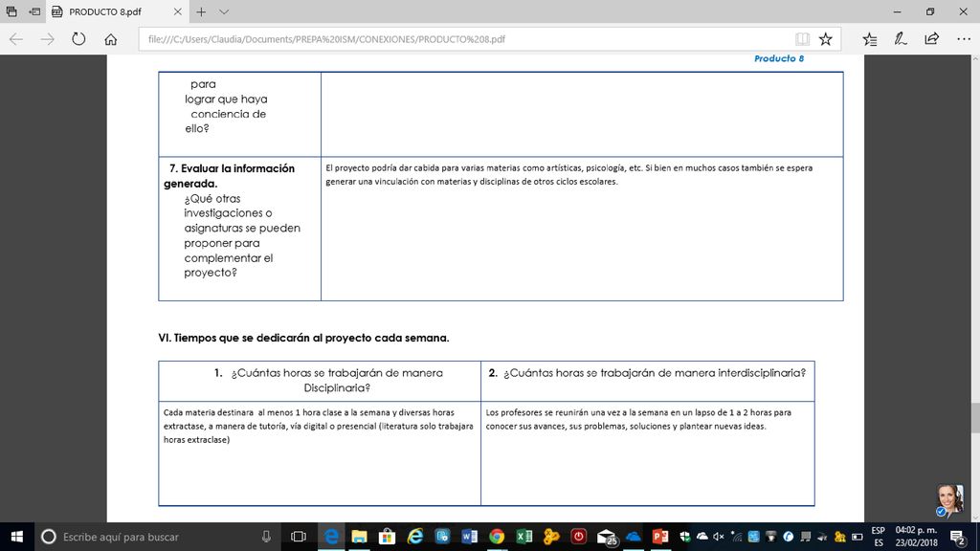The image size is (980, 551).
Task: Open battery status tray icon
Action: [857, 537]
